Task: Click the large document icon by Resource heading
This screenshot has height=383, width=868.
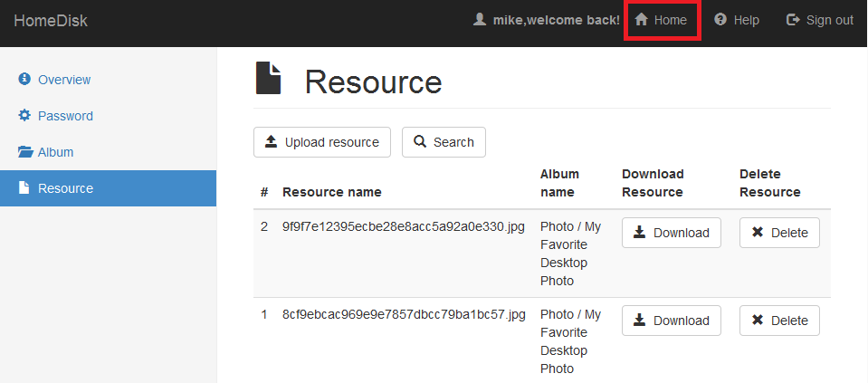Action: point(269,78)
